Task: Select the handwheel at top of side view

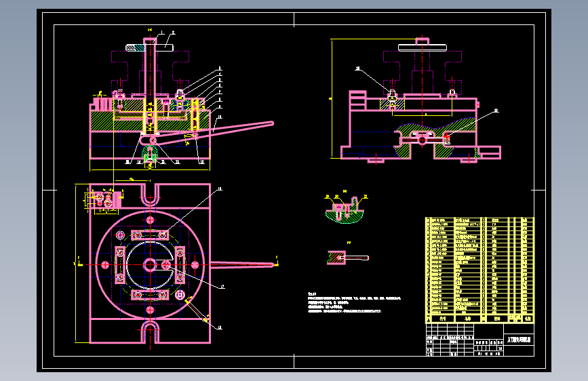Action: (x=423, y=47)
